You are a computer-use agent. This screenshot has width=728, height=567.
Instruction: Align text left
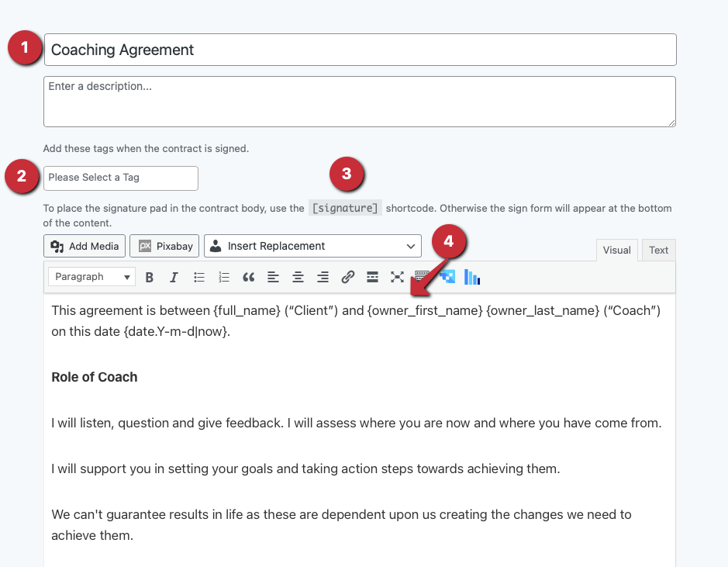click(273, 277)
